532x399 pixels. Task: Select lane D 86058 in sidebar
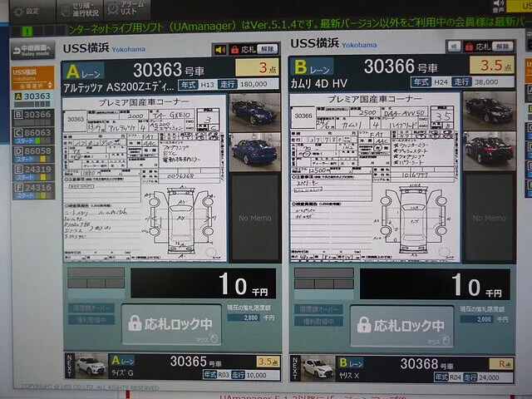click(33, 154)
